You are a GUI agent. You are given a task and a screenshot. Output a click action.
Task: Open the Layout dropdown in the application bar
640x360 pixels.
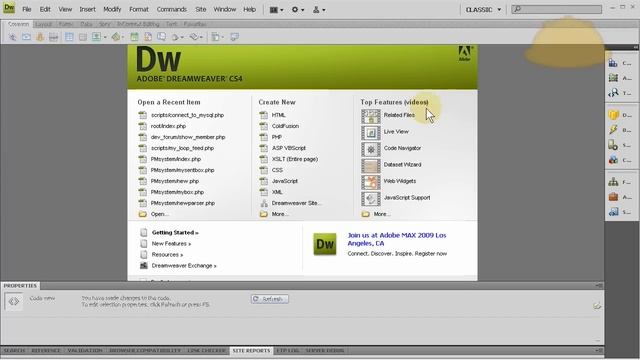tap(276, 9)
